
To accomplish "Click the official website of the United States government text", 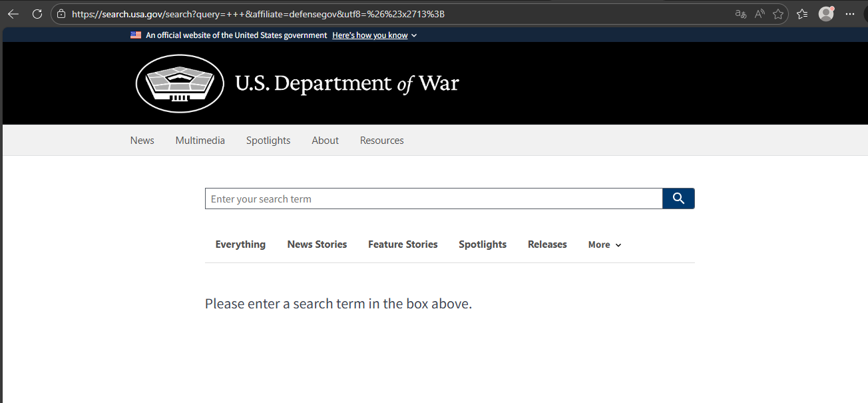I will tap(236, 35).
